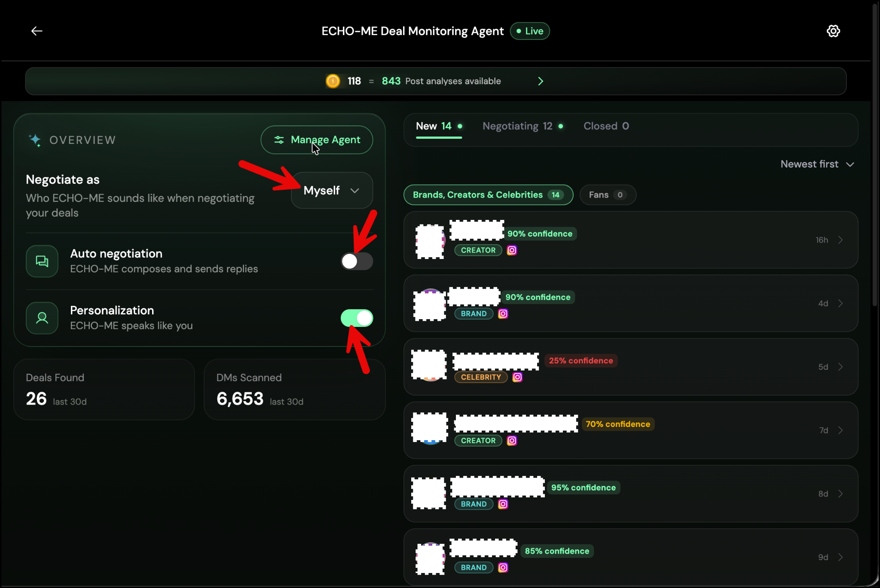
Task: Open the Negotiate as Myself dropdown
Action: (332, 190)
